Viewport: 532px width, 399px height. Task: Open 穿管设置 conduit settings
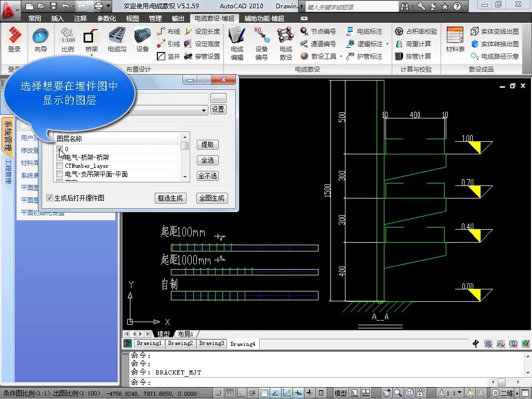click(203, 56)
